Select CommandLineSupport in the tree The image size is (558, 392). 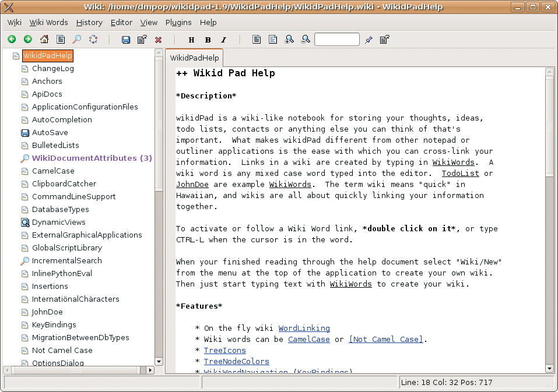[x=73, y=196]
